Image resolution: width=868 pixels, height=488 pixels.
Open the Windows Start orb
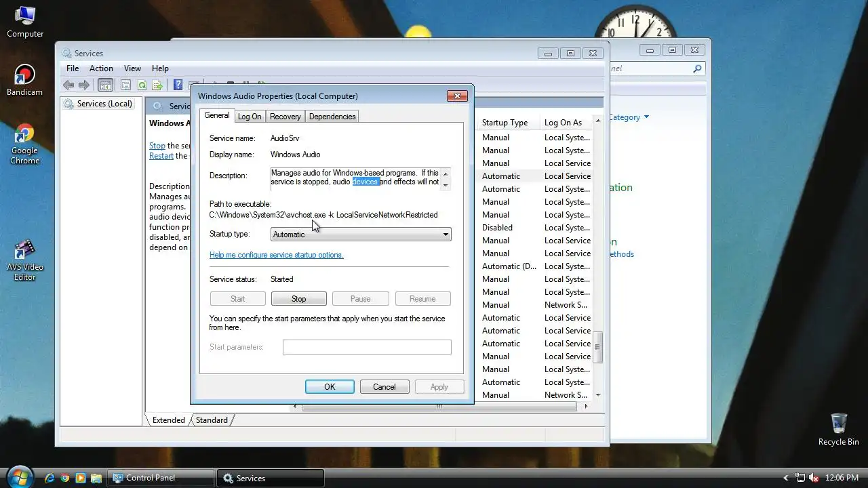point(19,476)
